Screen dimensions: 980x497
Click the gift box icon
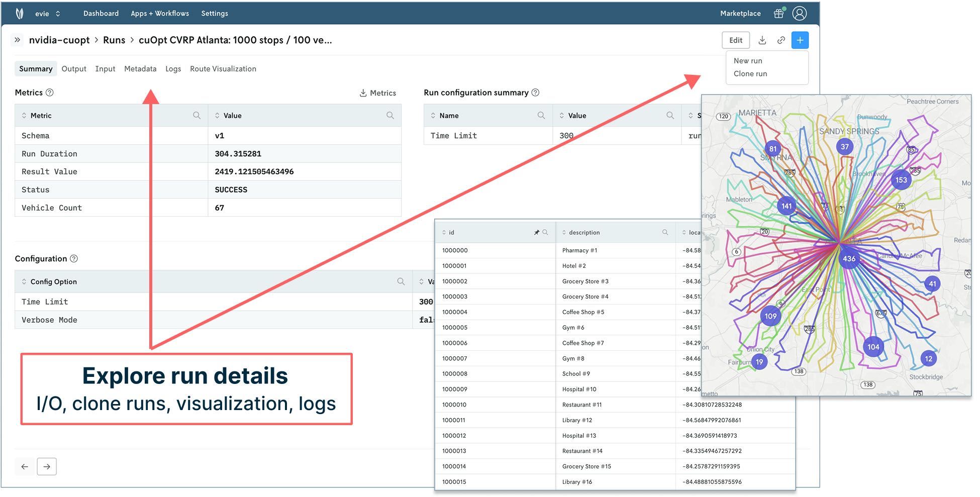pyautogui.click(x=779, y=13)
